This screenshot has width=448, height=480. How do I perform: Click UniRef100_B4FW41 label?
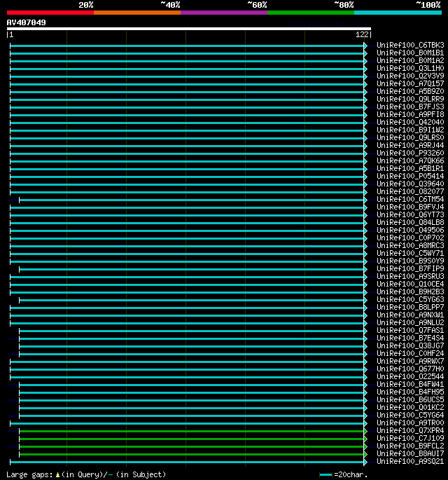coord(410,385)
